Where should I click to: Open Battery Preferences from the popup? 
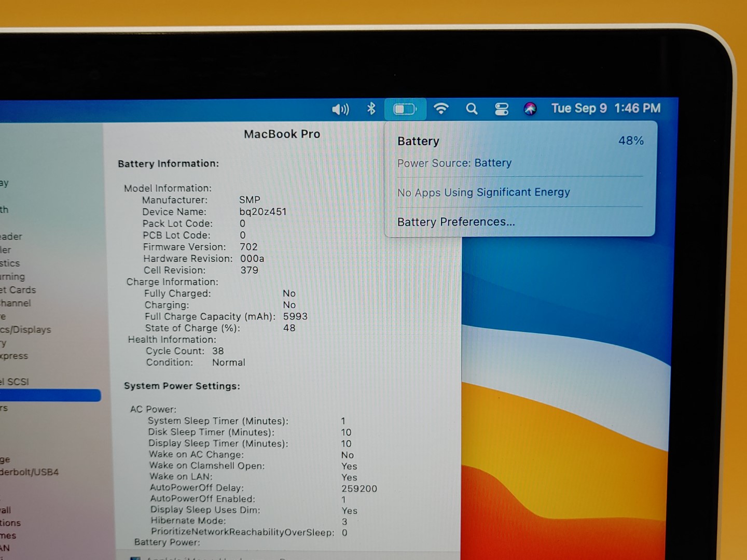[456, 222]
